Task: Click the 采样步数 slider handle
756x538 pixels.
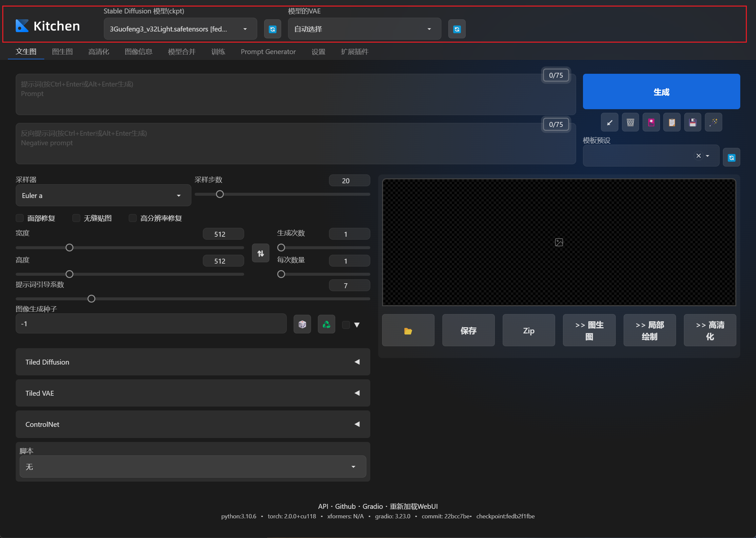Action: pyautogui.click(x=220, y=194)
